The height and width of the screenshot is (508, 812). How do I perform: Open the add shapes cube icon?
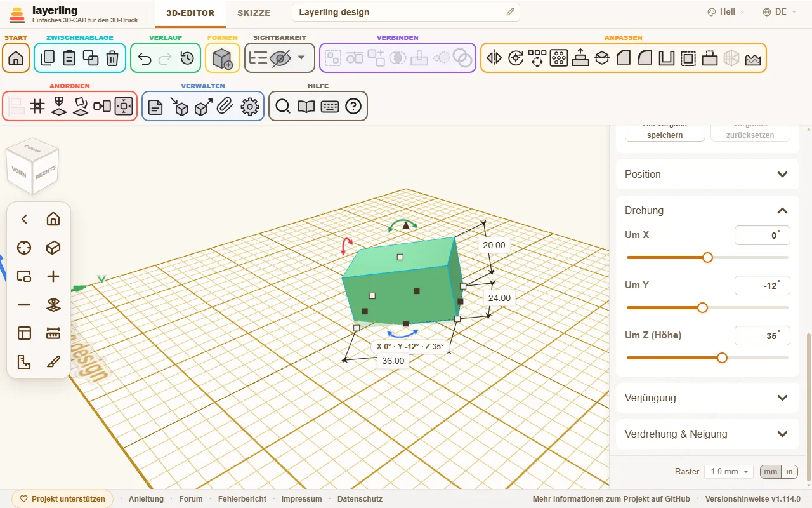pyautogui.click(x=223, y=58)
